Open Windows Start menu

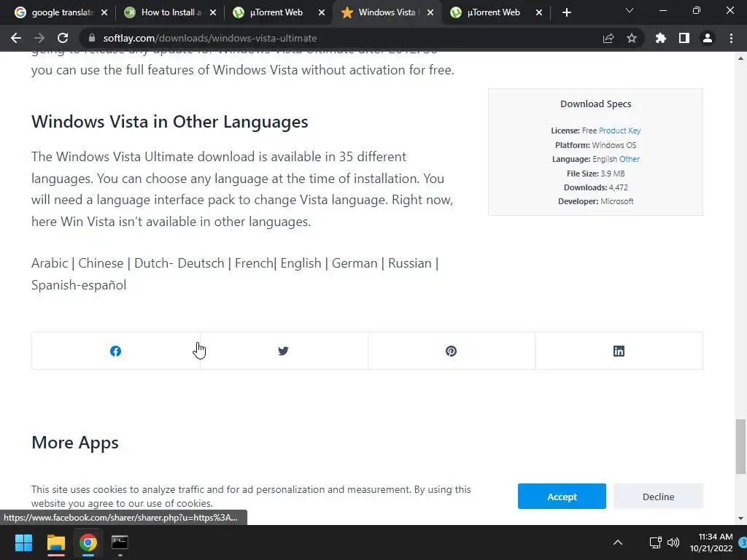click(23, 542)
